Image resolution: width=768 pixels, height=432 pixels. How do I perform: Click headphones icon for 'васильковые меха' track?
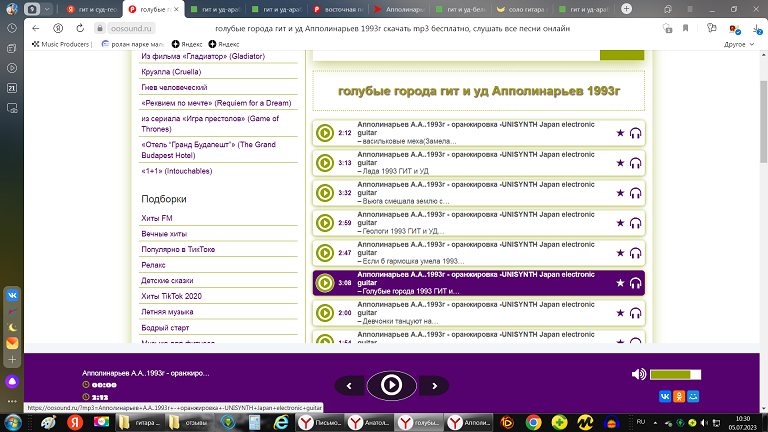[635, 133]
